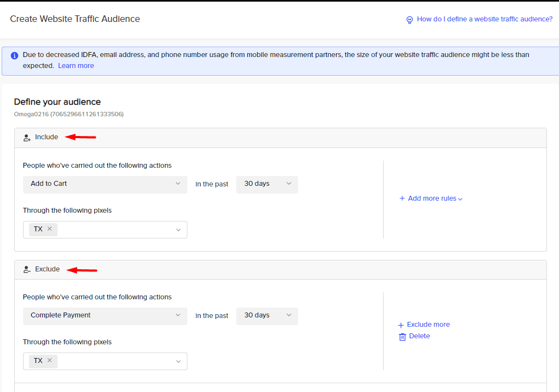559x392 pixels.
Task: Click the Include person-plus icon
Action: 27,138
